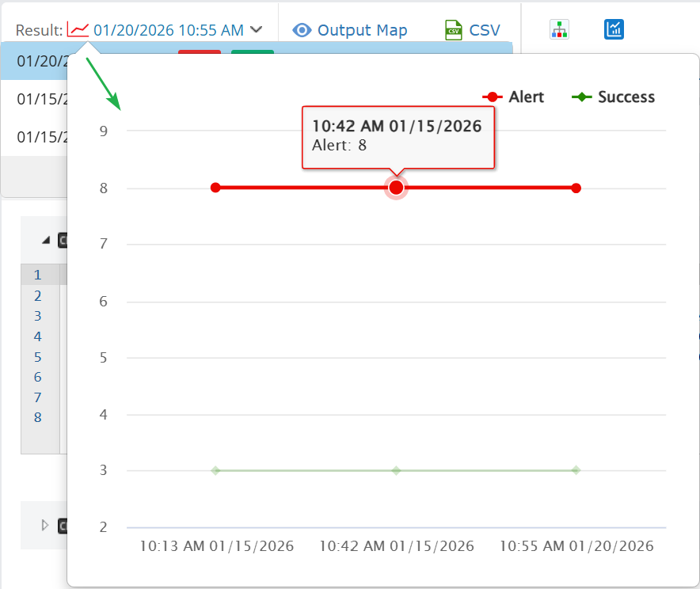Select row number 6
Screen dimensions: 700x589
[37, 377]
